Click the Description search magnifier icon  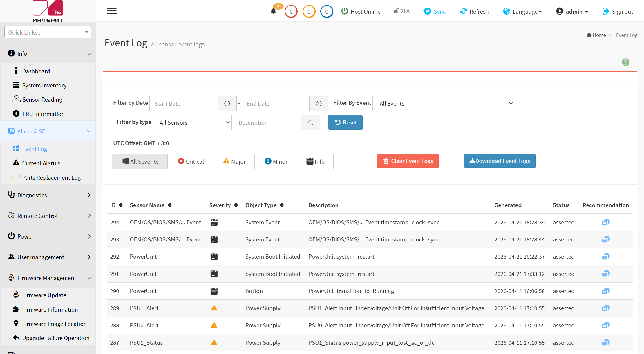[x=311, y=123]
